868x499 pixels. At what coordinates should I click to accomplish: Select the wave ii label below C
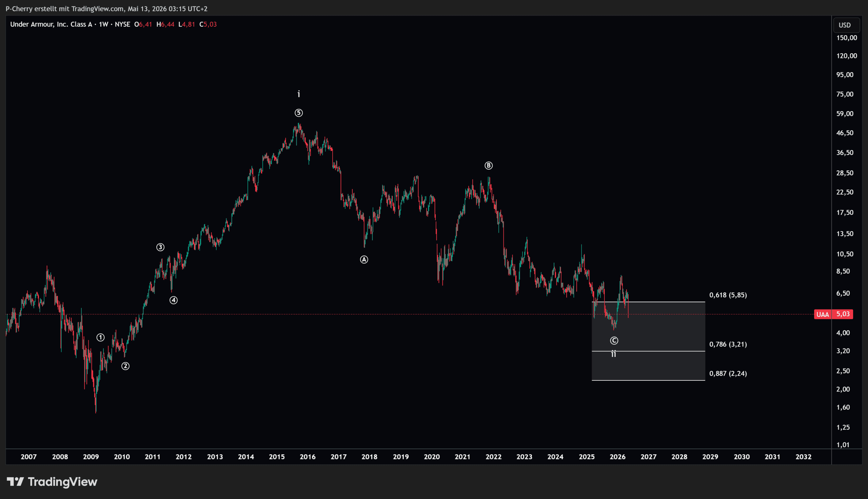(x=614, y=354)
